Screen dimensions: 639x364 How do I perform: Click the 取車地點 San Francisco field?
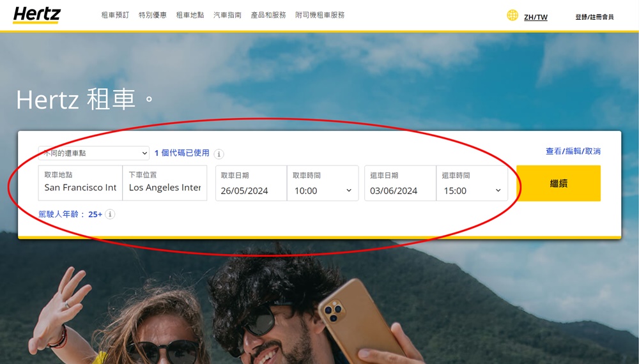pos(81,183)
